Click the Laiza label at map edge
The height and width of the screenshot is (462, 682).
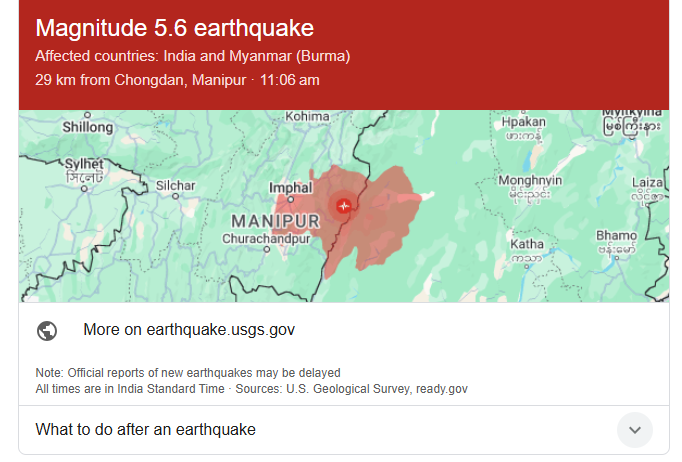click(648, 181)
